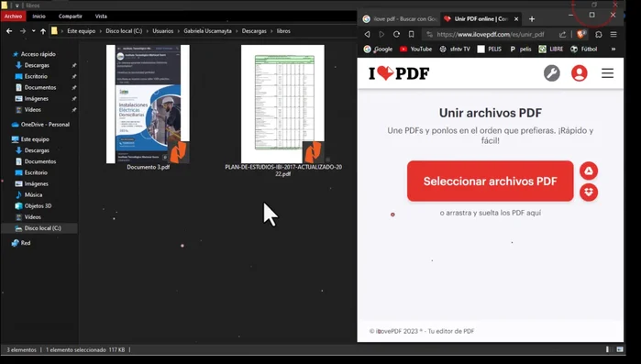
Task: Switch to details view icon in status bar
Action: tap(607, 349)
